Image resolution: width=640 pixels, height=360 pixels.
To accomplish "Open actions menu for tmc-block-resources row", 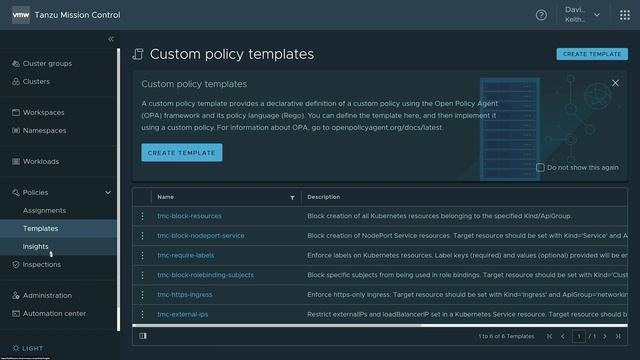I will (x=142, y=216).
